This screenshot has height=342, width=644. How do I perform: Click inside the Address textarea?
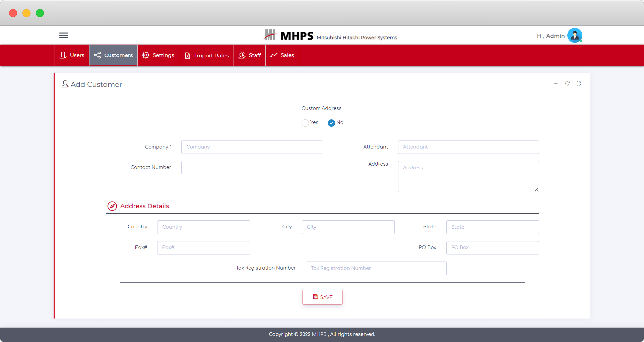(468, 176)
